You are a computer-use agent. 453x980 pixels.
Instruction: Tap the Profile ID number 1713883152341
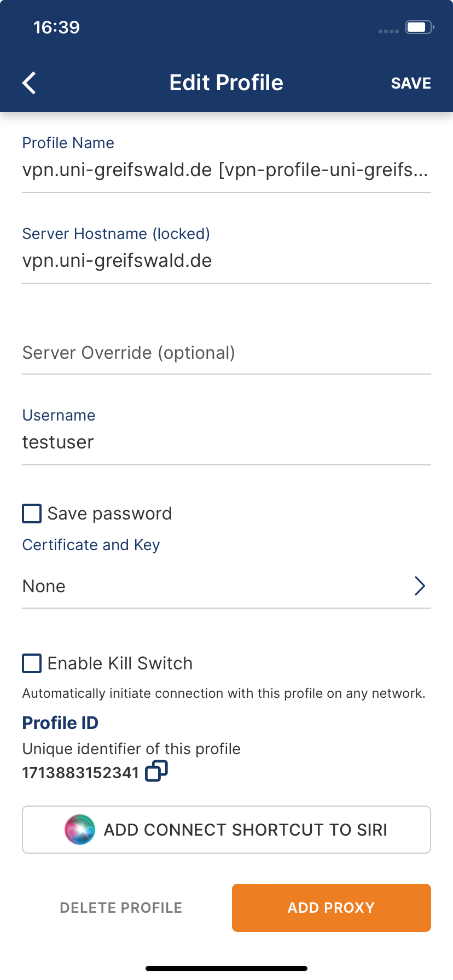pos(80,773)
